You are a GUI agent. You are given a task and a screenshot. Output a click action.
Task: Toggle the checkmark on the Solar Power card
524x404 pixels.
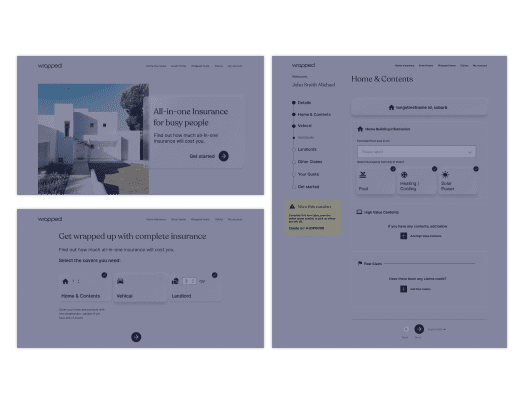pyautogui.click(x=476, y=169)
